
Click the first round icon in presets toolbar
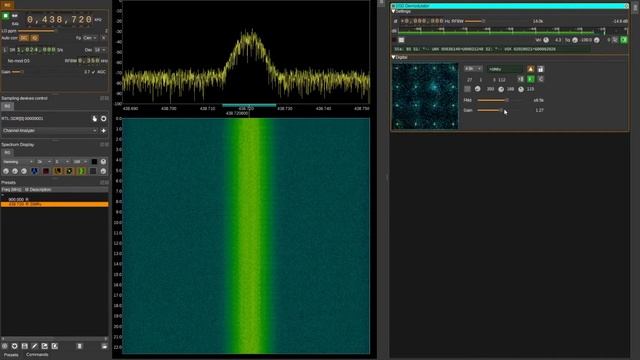tap(4, 346)
